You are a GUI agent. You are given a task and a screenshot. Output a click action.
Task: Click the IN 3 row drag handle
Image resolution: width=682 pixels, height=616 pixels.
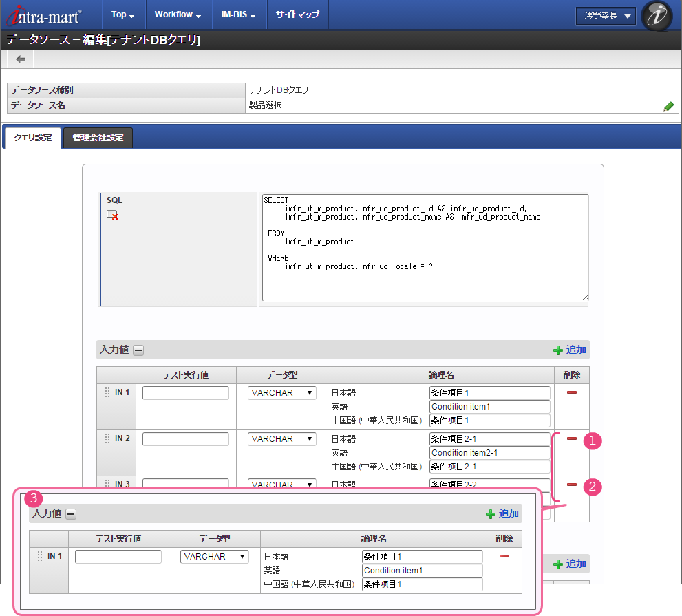coord(107,483)
